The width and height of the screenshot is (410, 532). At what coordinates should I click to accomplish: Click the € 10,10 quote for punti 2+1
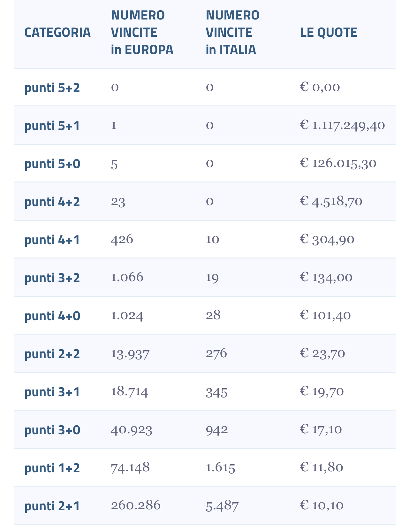click(x=322, y=505)
